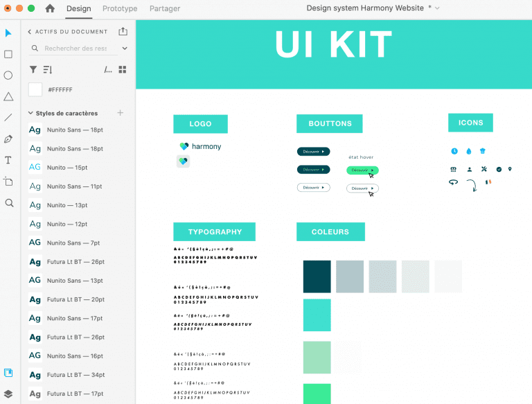Open the Partager tab
532x404 pixels.
point(165,9)
